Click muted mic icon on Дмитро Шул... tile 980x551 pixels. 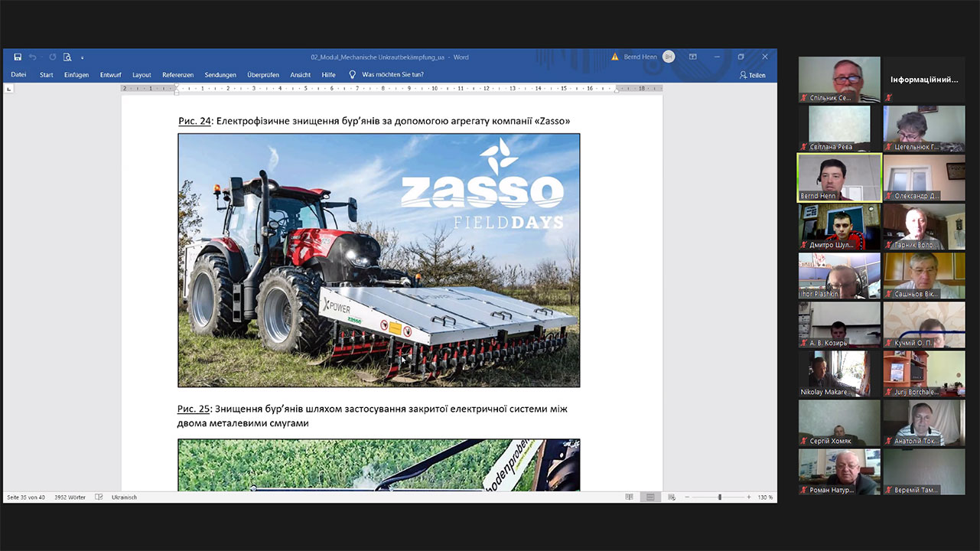[804, 245]
